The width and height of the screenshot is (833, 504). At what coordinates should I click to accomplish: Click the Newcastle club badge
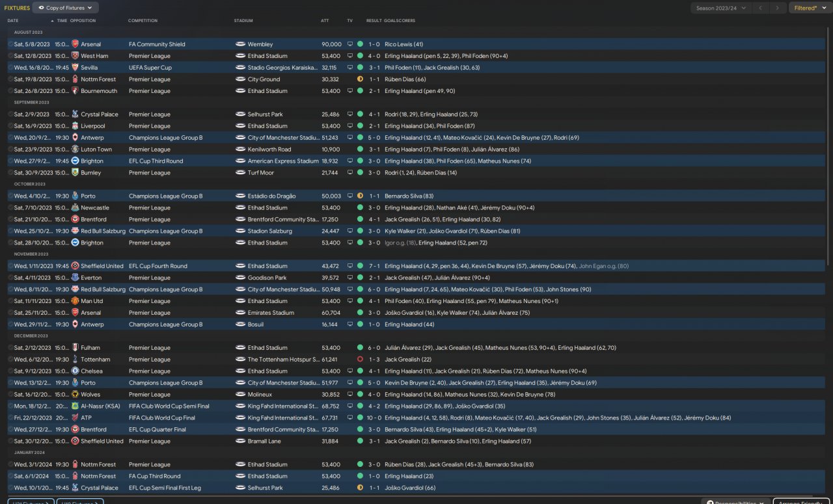pyautogui.click(x=75, y=208)
